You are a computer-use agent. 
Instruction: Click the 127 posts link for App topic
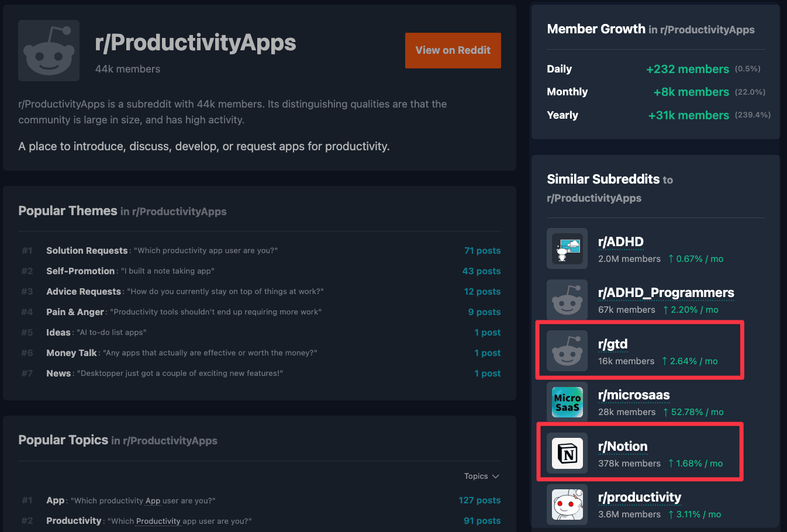tap(481, 500)
